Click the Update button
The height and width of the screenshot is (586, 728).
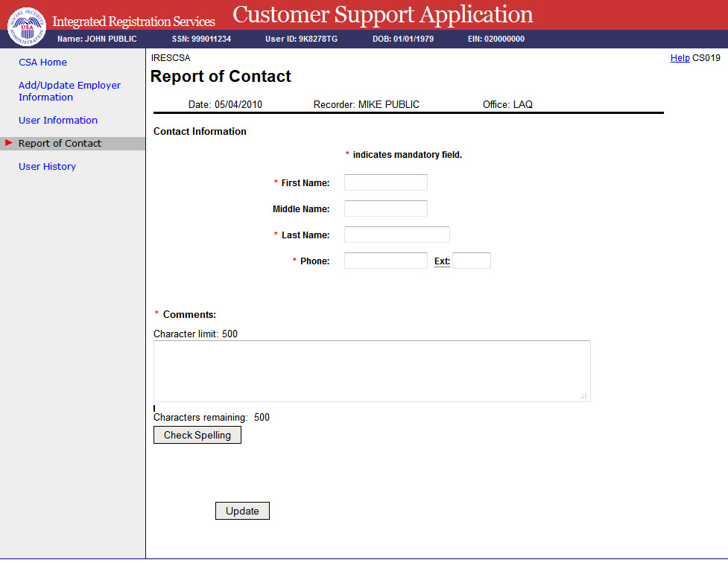[242, 511]
